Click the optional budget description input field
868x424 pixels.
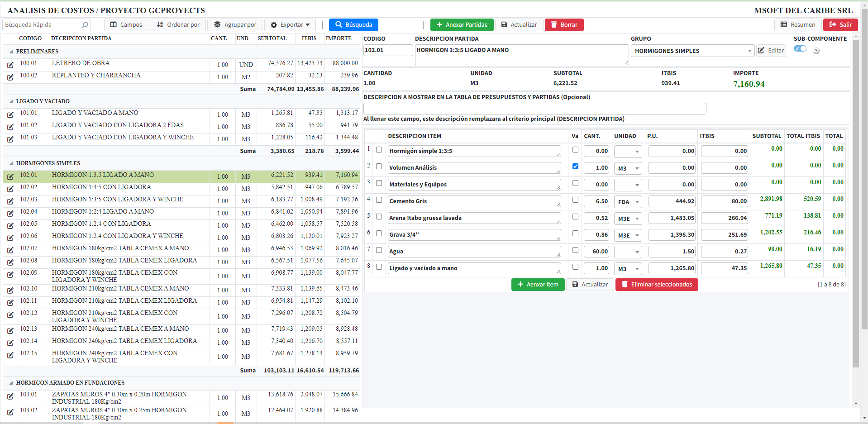coord(534,109)
